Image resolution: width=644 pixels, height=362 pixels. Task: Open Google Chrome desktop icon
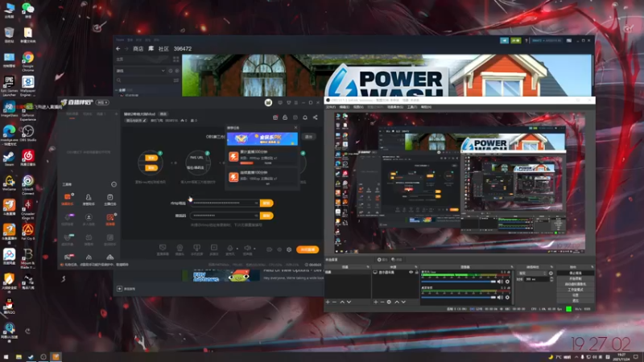[x=28, y=61]
